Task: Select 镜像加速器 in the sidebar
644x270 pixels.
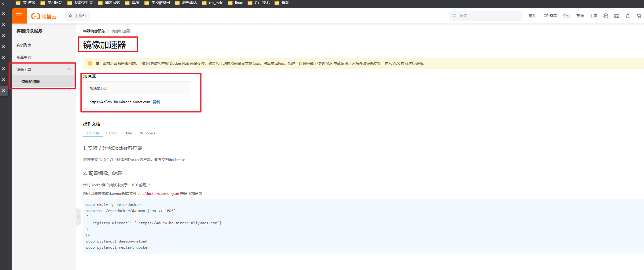Action: [x=44, y=82]
